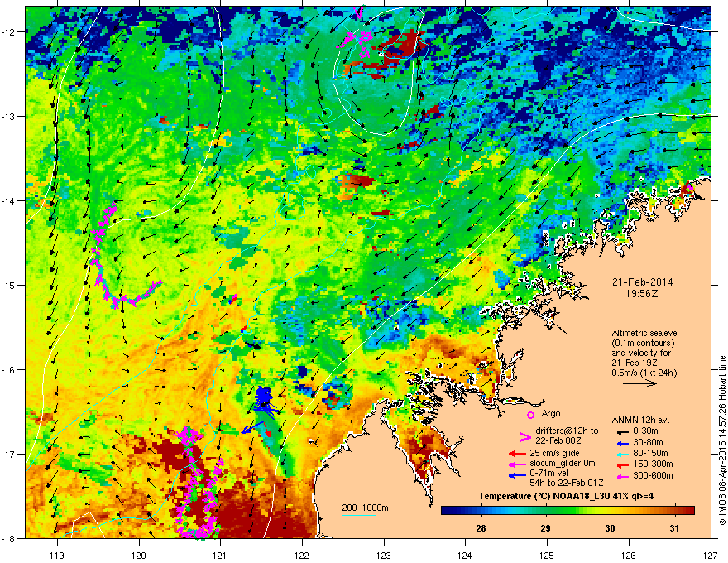The image size is (728, 563).
Task: Click the blue 0-71m vel legend arrow
Action: tap(517, 475)
